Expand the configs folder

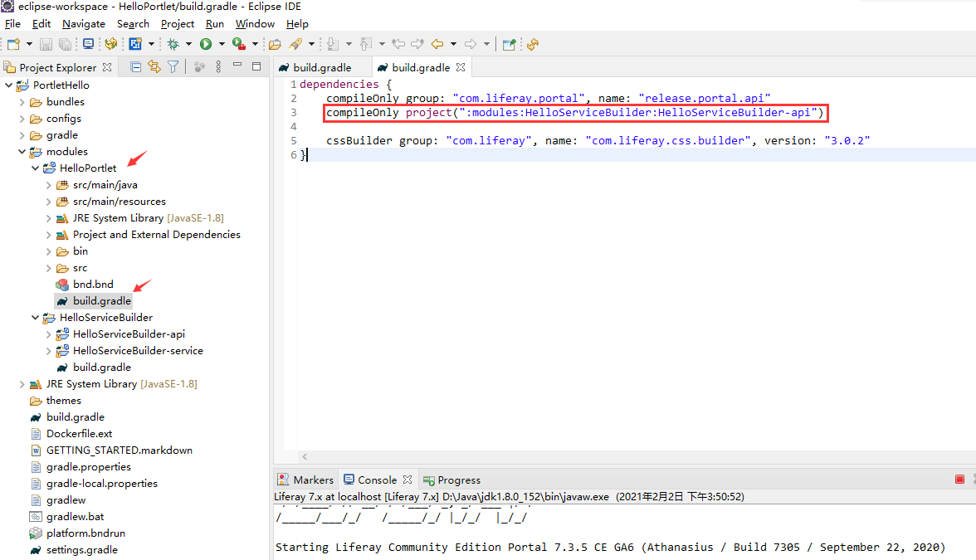(x=22, y=118)
